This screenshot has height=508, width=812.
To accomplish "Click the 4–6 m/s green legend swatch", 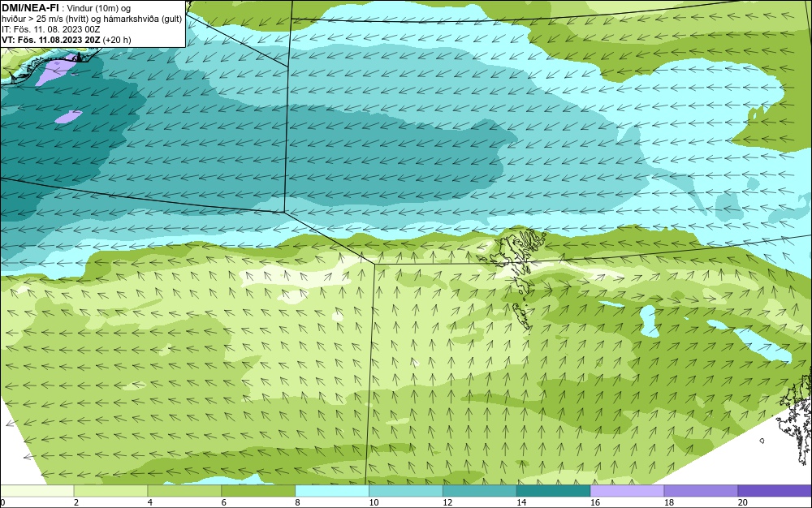I will coord(184,491).
